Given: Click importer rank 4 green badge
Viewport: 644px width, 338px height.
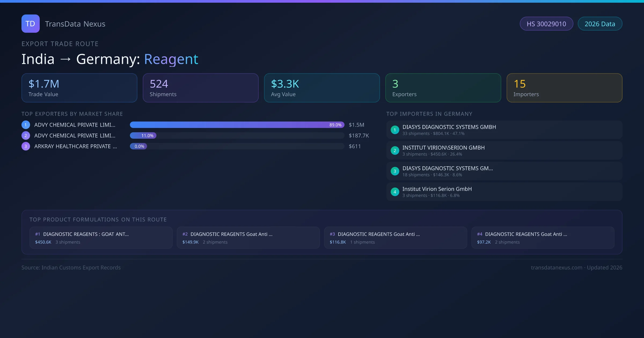Looking at the screenshot, I should click(395, 192).
